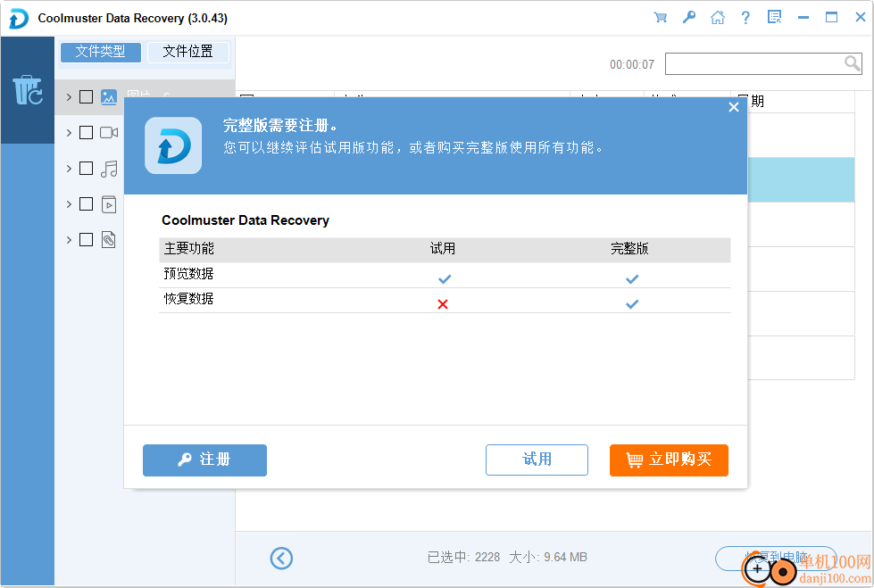The height and width of the screenshot is (588, 874).
Task: Open help question mark icon
Action: point(745,17)
